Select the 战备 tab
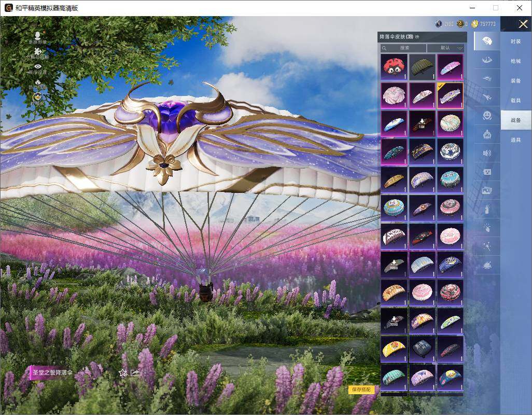This screenshot has width=532, height=415. [x=516, y=120]
